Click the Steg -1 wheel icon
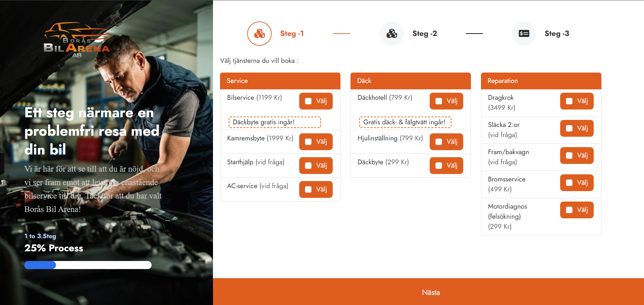This screenshot has height=305, width=644. [259, 34]
